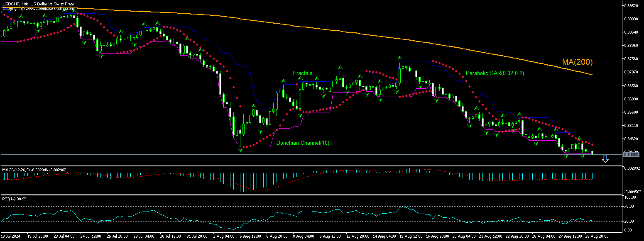Screen dimensions: 644x241
Task: Select the Donchian Channel(10) text label
Action: point(303,143)
